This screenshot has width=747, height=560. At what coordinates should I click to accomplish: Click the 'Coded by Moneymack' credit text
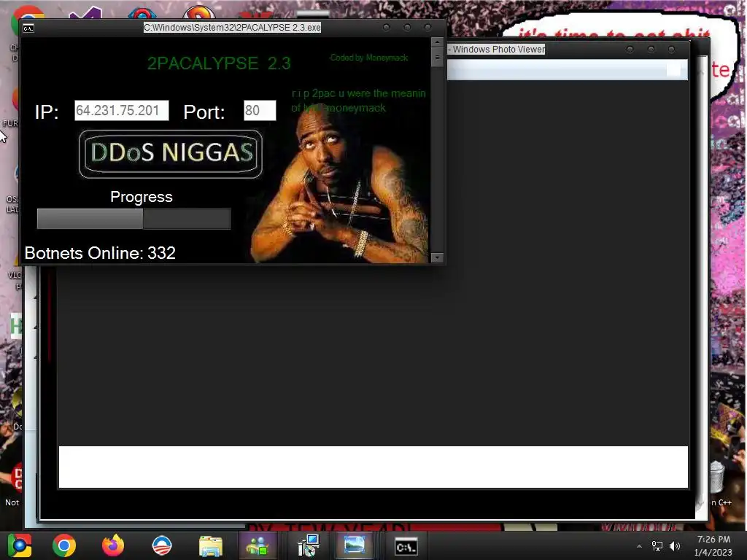[368, 58]
